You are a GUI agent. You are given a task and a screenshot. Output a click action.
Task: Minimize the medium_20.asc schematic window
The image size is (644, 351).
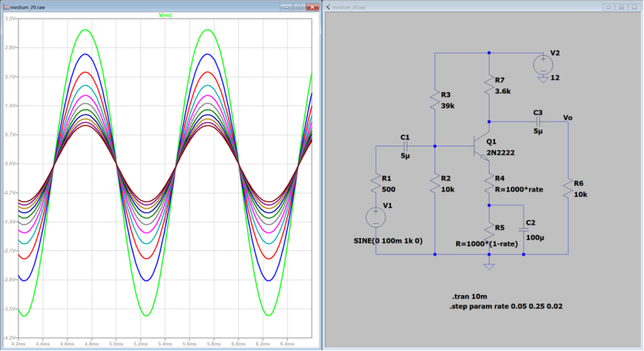tap(608, 7)
